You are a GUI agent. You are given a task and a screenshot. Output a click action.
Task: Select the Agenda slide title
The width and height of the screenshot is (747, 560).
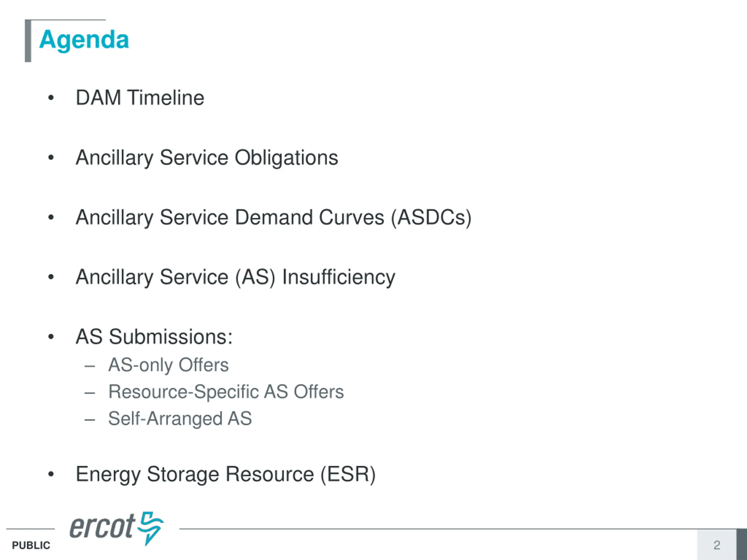click(x=84, y=40)
